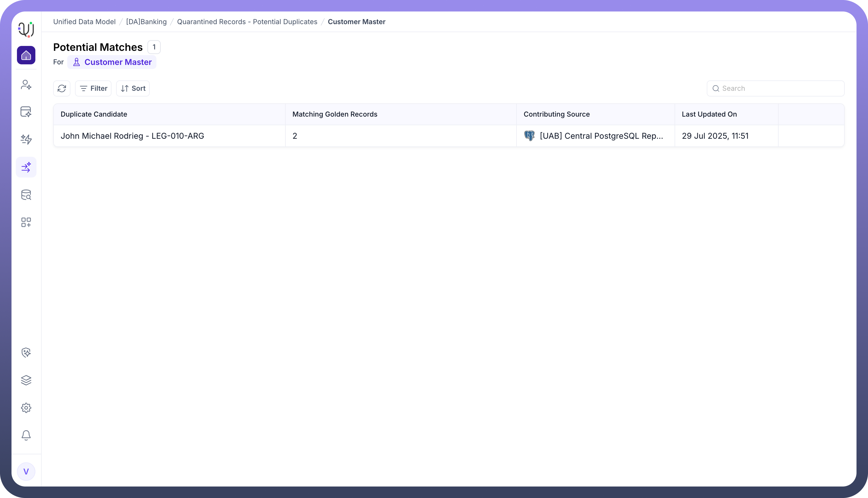Open the stacked layers sidebar icon

click(26, 380)
